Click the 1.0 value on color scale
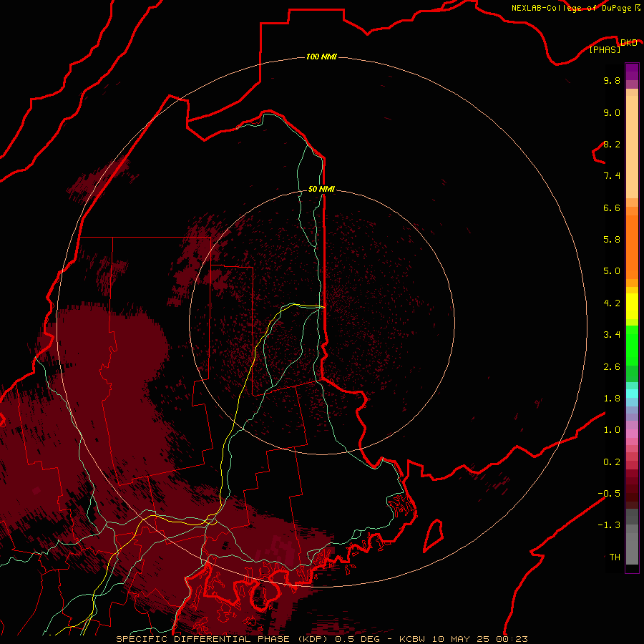Image resolution: width=644 pixels, height=644 pixels. pyautogui.click(x=612, y=430)
